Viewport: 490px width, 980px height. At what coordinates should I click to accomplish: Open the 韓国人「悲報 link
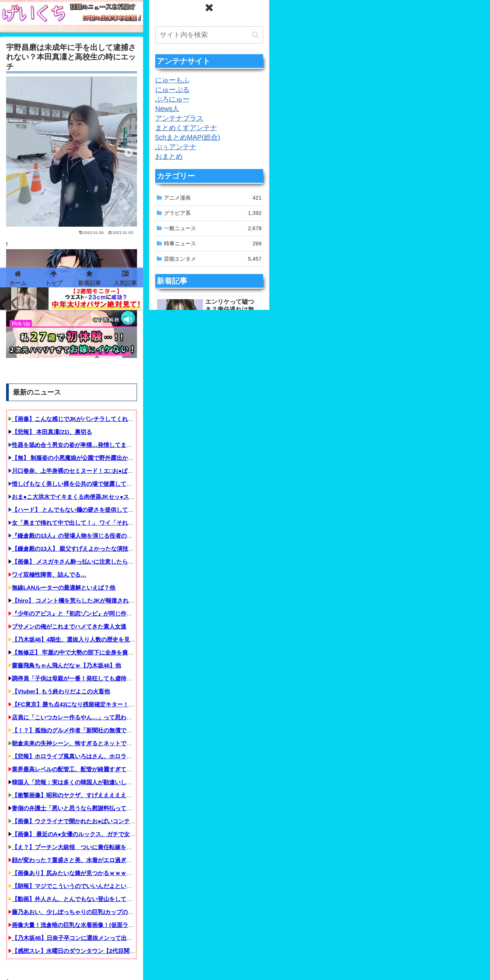click(72, 782)
